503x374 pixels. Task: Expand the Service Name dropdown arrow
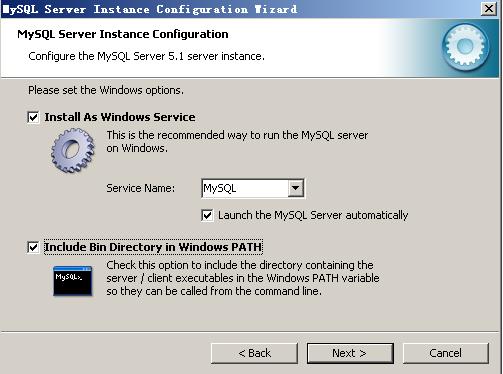point(295,188)
